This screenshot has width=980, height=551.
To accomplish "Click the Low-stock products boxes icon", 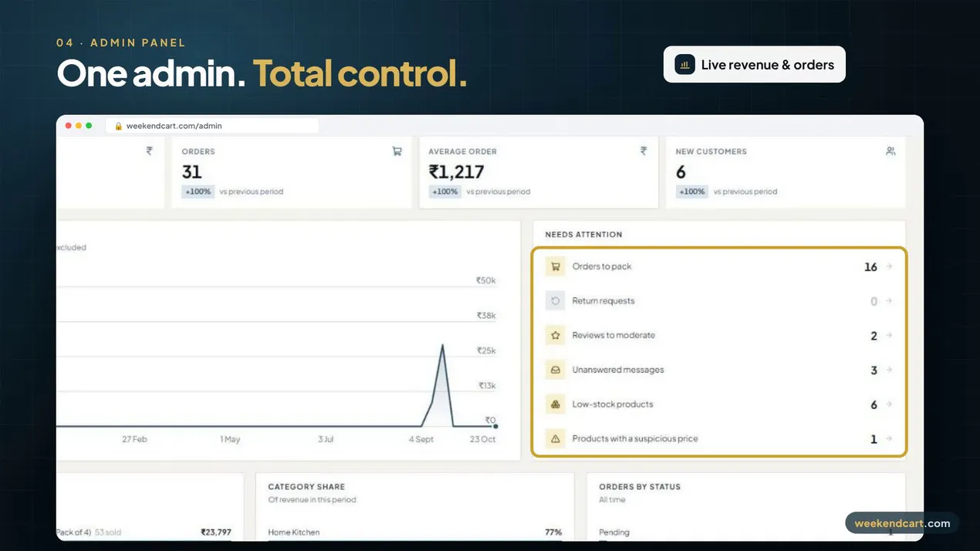I will 555,404.
